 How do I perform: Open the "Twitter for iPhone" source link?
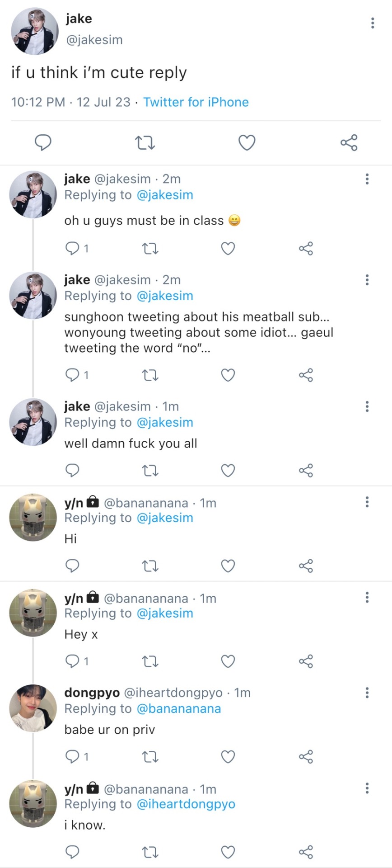[196, 102]
